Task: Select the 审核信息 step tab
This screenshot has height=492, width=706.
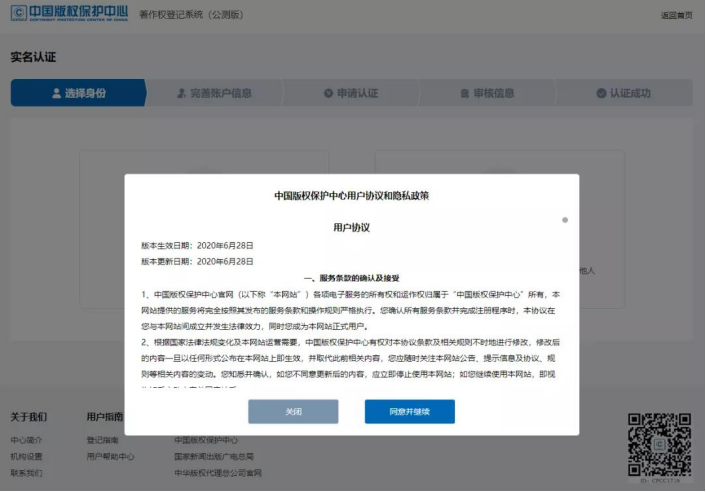Action: pos(487,93)
